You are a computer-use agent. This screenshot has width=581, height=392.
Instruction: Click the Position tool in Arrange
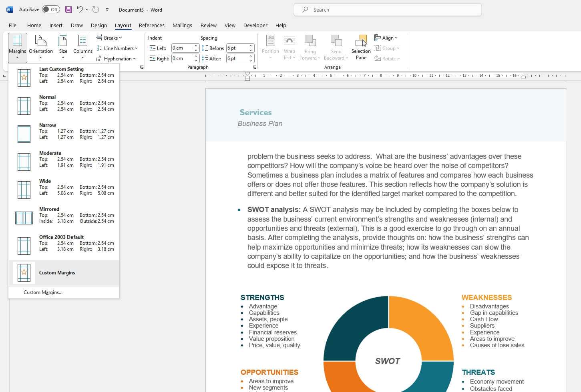coord(270,47)
